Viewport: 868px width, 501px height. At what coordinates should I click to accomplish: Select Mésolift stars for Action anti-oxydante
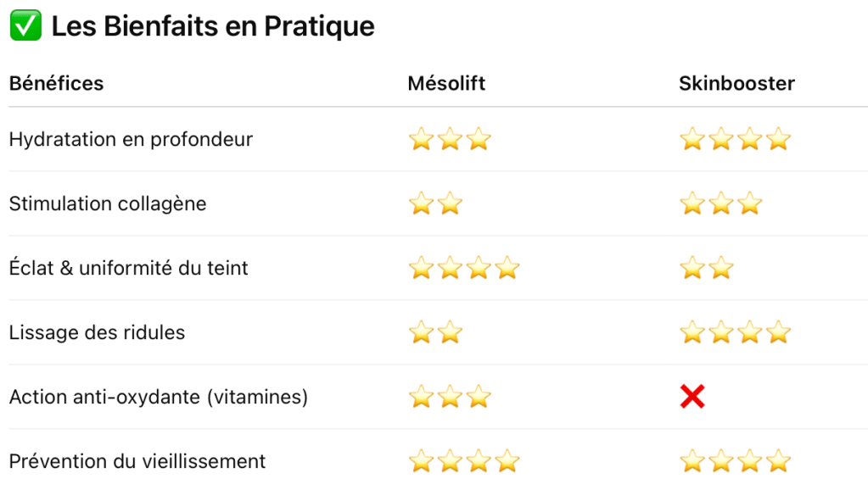450,396
